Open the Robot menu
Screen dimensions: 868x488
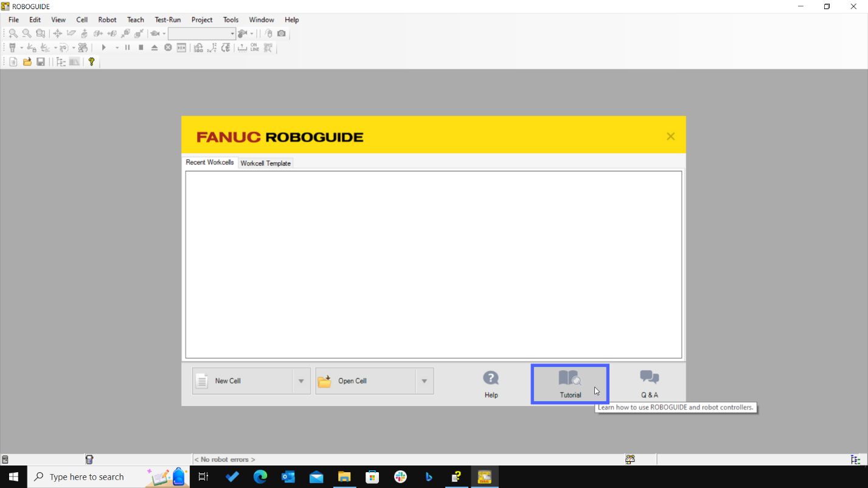pyautogui.click(x=107, y=19)
